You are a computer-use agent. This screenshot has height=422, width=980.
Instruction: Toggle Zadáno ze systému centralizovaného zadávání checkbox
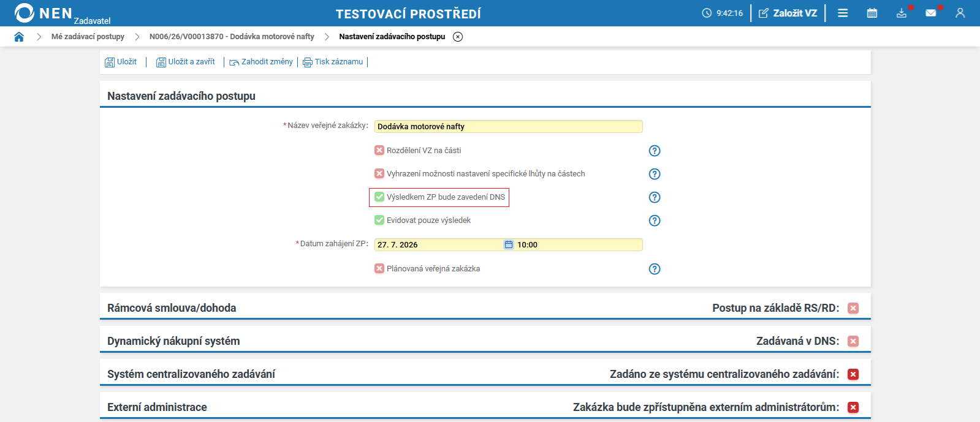point(853,374)
